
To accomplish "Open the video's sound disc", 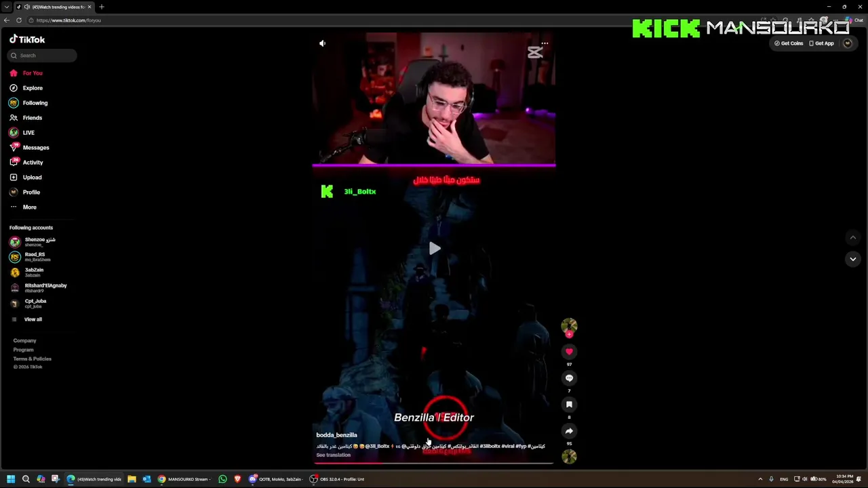I will click(569, 457).
